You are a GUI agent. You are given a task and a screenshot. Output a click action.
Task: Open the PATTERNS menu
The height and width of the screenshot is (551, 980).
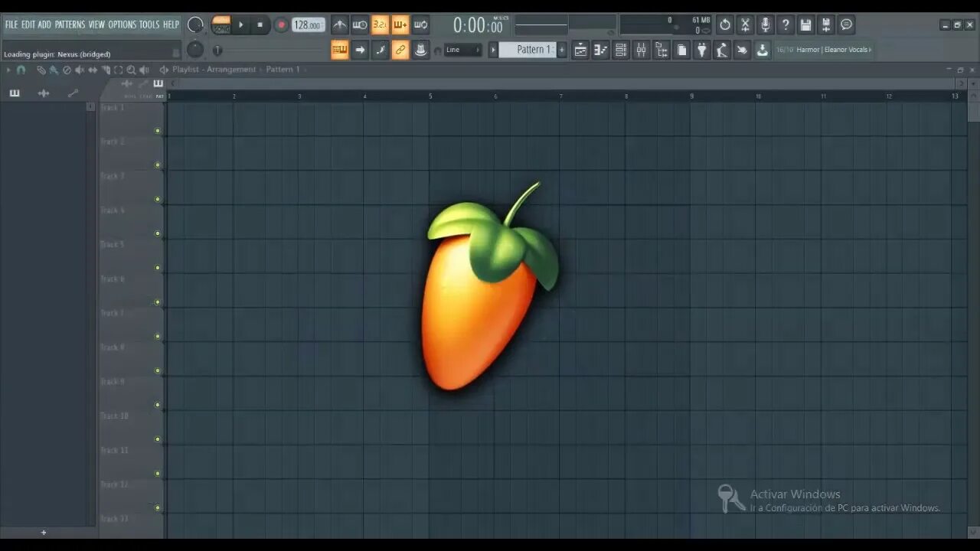point(70,24)
